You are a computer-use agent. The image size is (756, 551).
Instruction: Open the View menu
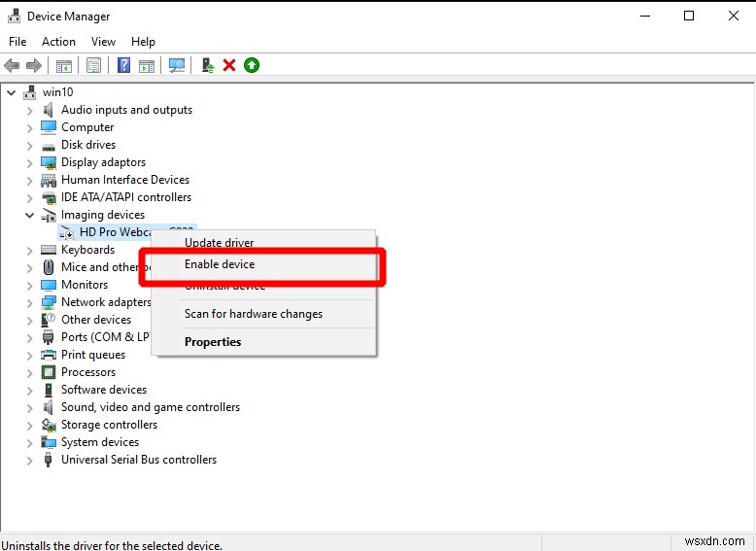(103, 42)
